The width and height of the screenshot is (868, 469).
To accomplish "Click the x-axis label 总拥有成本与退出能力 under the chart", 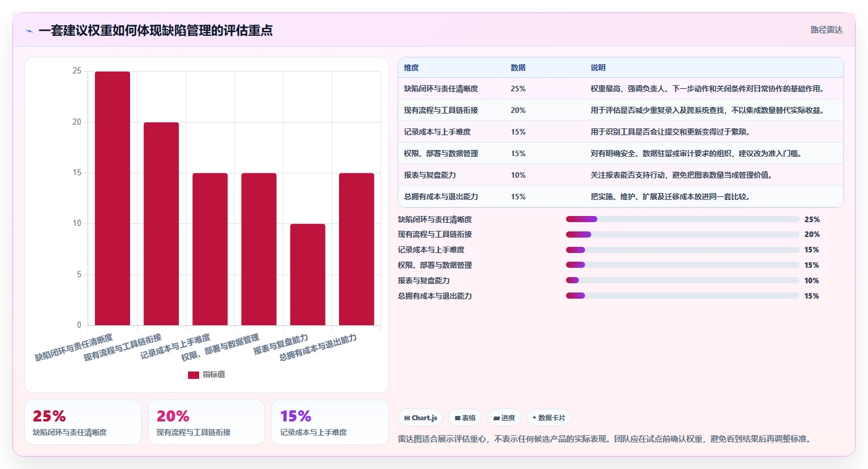I will tap(318, 347).
